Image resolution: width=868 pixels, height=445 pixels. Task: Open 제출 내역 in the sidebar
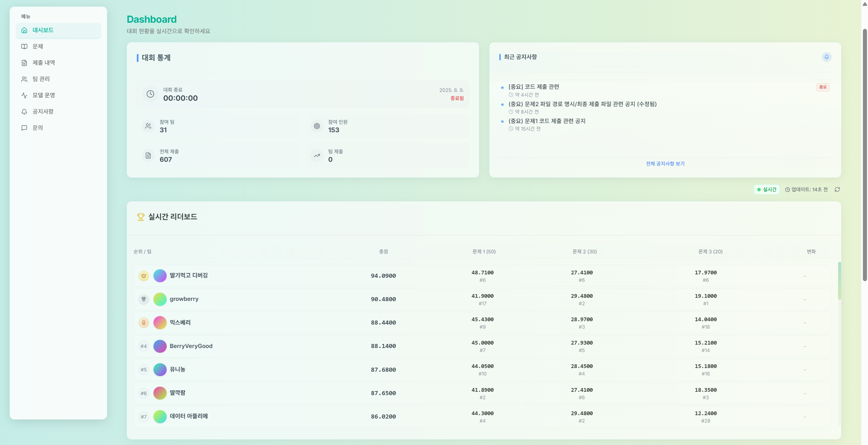(x=43, y=63)
